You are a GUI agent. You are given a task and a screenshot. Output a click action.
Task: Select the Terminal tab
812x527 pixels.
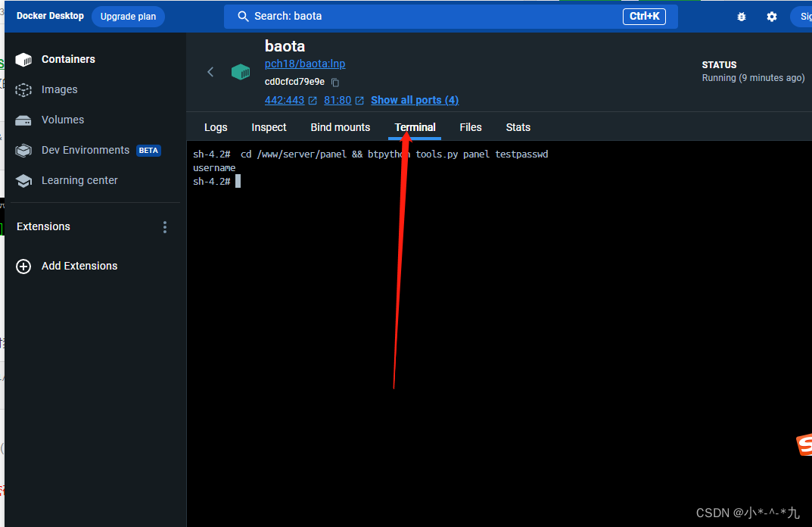(415, 127)
